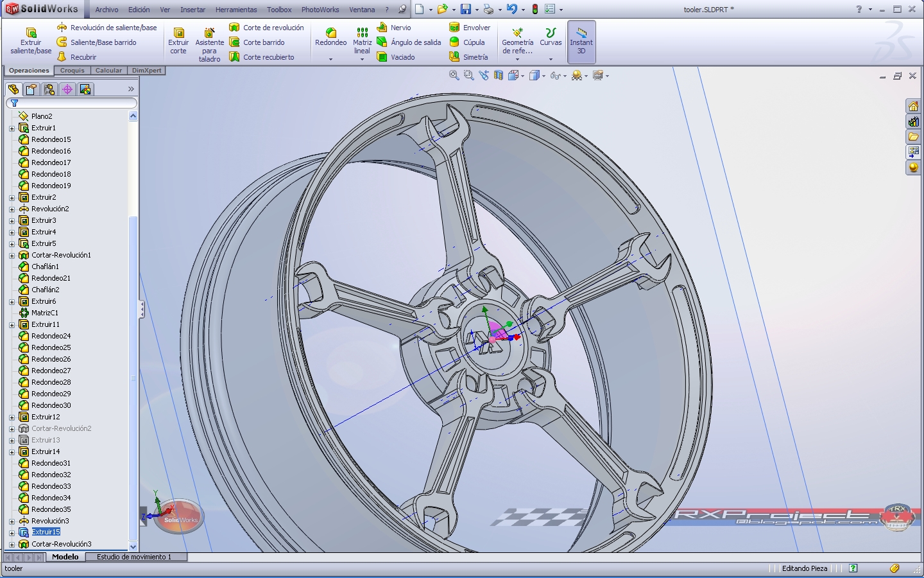924x578 pixels.
Task: Open the Archivo menu
Action: (107, 10)
